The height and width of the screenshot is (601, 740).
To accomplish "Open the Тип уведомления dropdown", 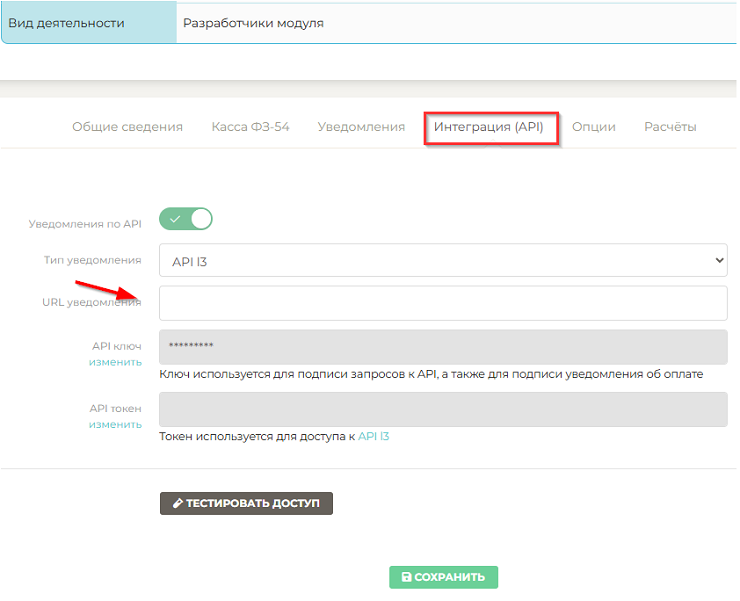I will [442, 261].
